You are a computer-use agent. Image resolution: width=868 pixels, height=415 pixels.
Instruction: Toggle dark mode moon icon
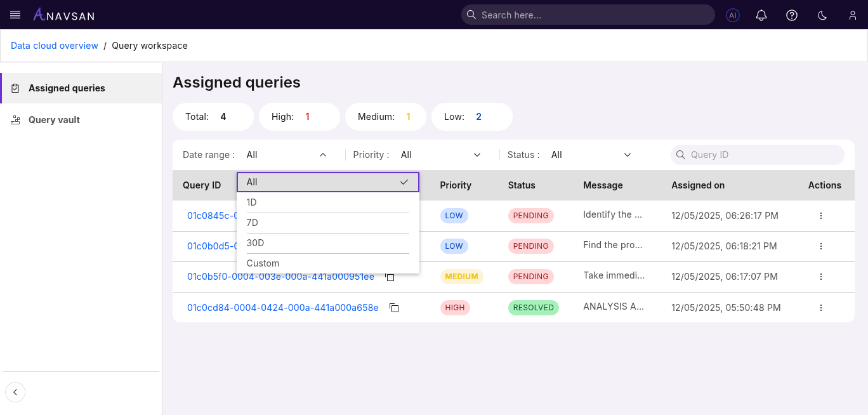click(822, 15)
